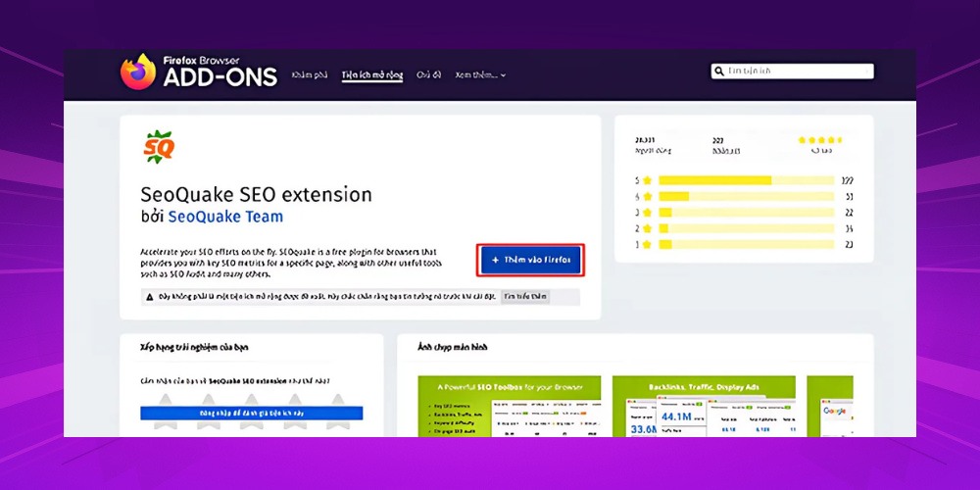Click the star icon in the 5-star row
The height and width of the screenshot is (490, 980).
[x=647, y=180]
